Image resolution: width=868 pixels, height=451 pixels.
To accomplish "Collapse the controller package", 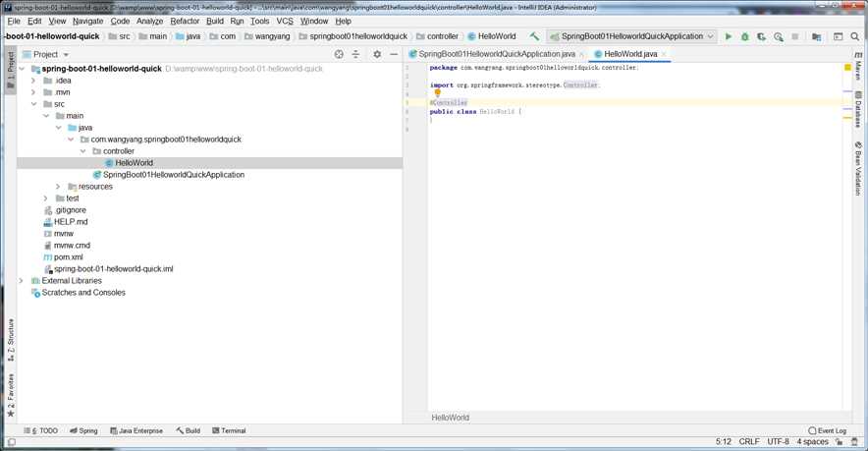I will pyautogui.click(x=82, y=151).
